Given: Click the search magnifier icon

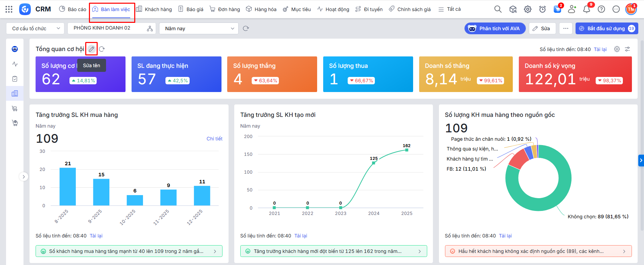Looking at the screenshot, I should (498, 9).
